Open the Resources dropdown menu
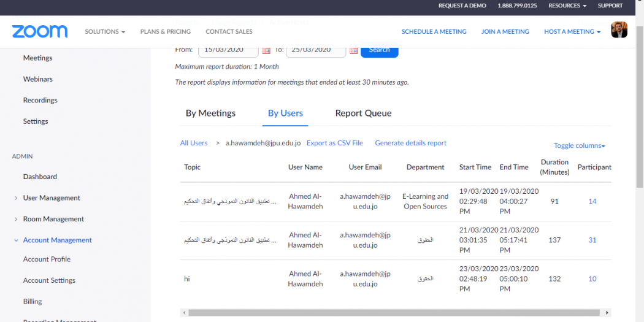The height and width of the screenshot is (322, 644). point(567,6)
